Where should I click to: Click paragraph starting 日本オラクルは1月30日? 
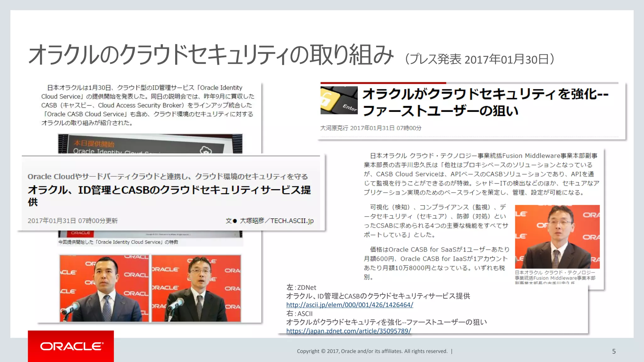click(148, 105)
